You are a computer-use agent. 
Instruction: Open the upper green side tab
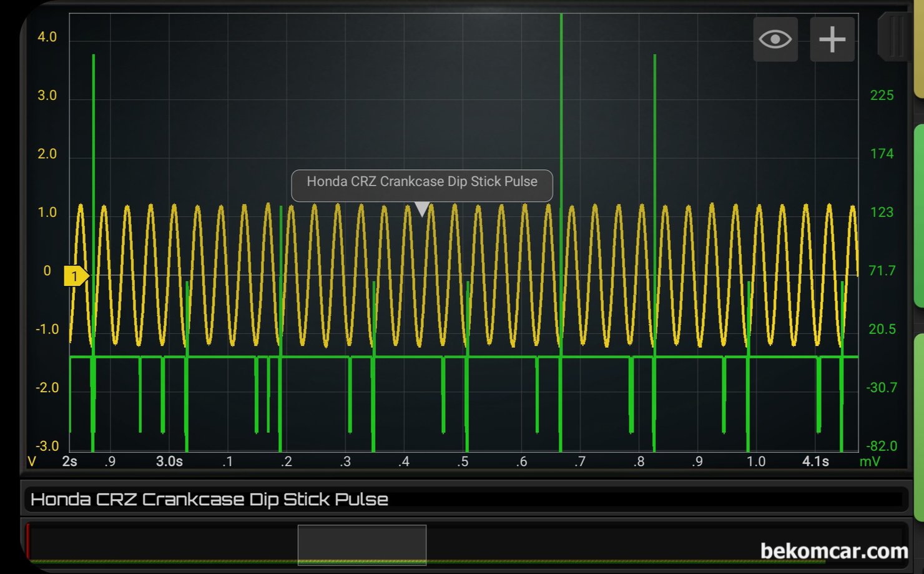click(918, 215)
